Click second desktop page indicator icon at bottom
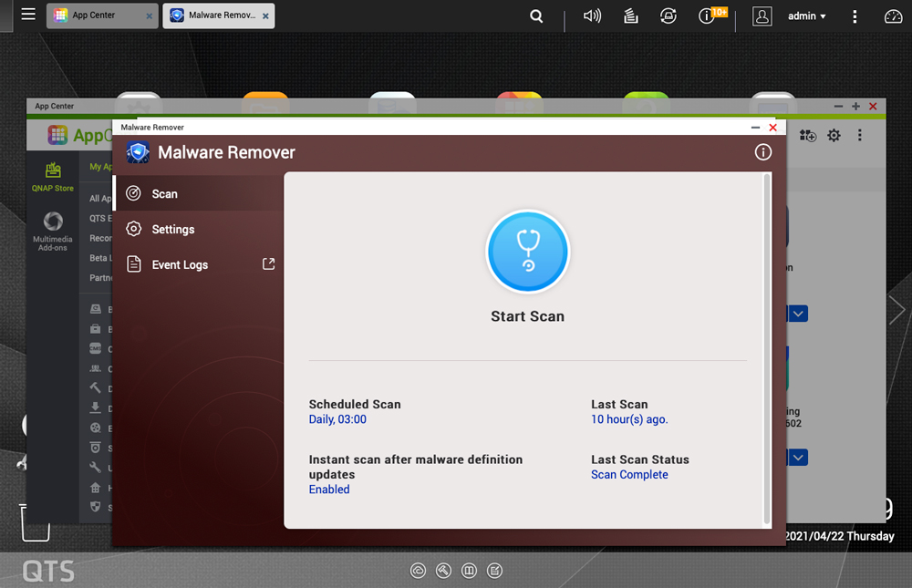This screenshot has width=912, height=588. tap(443, 571)
